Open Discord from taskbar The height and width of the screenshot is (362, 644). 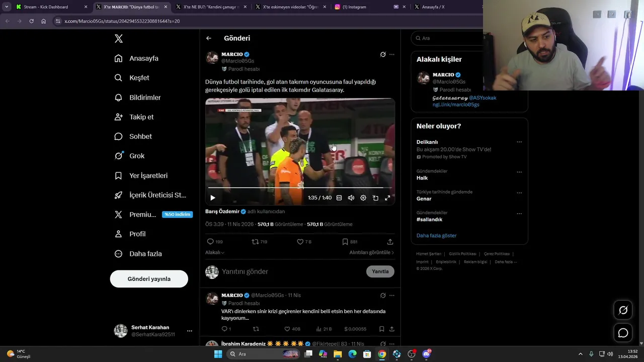click(x=427, y=354)
